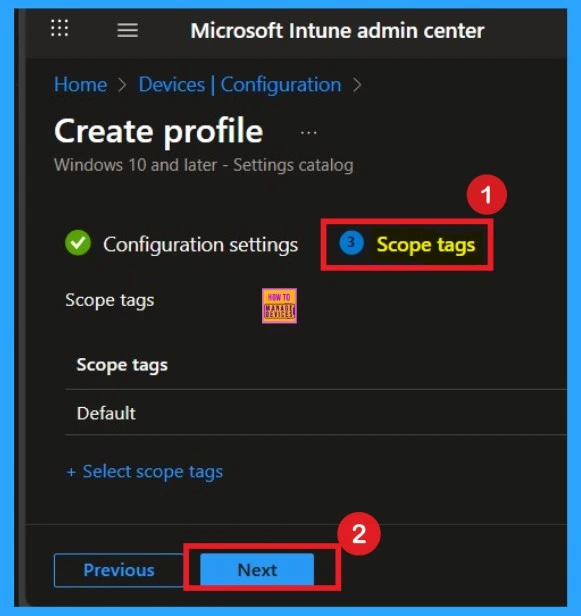This screenshot has width=581, height=616.
Task: Click the blue step 3 circle
Action: (352, 243)
